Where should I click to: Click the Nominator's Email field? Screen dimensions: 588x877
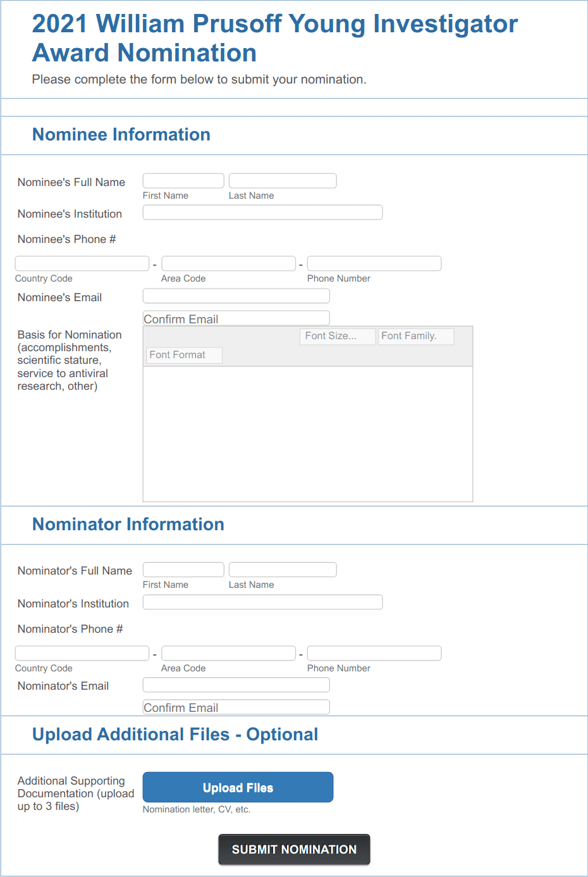(x=236, y=685)
